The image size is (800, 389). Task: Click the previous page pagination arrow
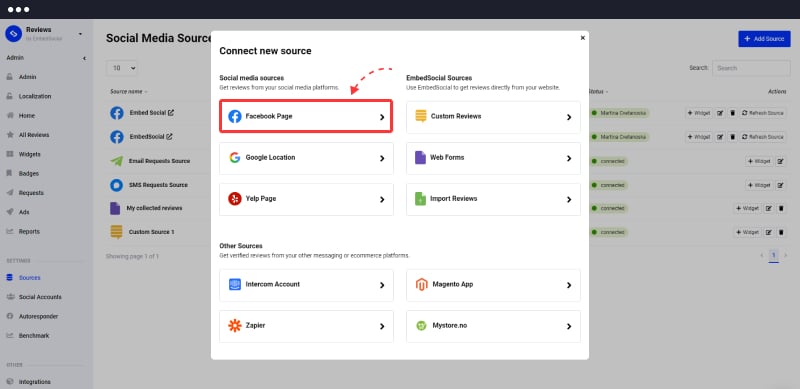(x=762, y=255)
